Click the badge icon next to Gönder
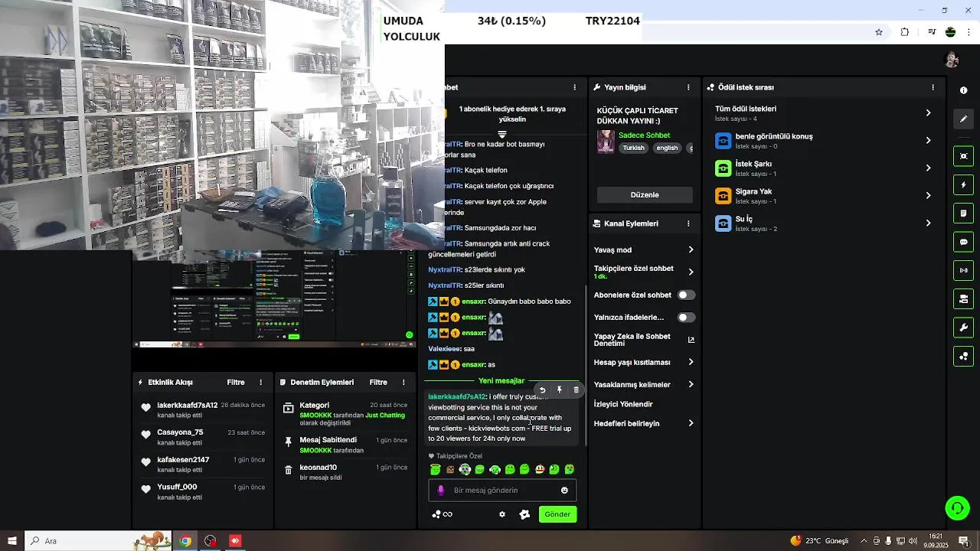 point(524,514)
